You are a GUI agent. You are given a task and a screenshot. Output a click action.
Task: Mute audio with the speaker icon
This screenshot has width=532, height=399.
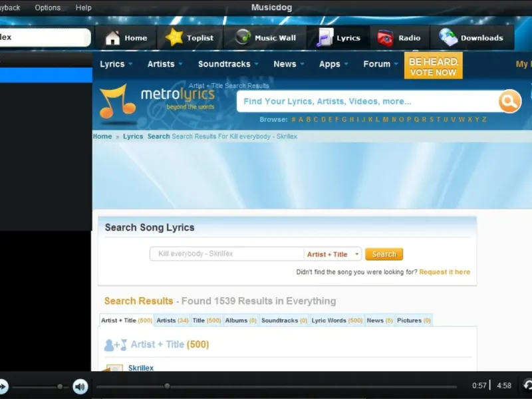pos(80,386)
